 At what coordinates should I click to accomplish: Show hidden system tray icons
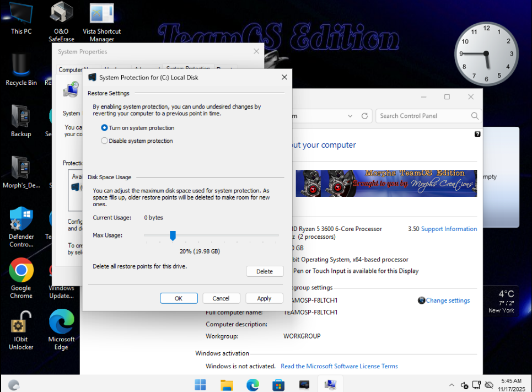coord(452,385)
